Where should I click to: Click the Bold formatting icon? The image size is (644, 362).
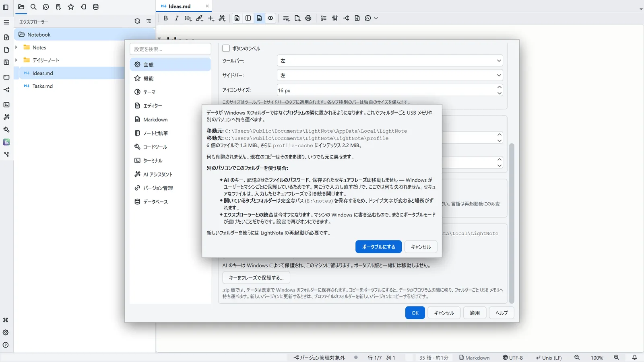(165, 18)
